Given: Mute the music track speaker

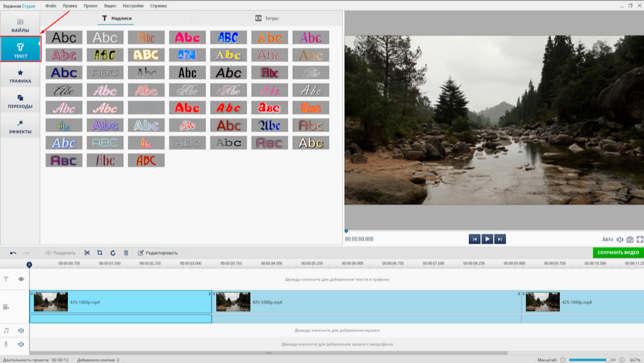Looking at the screenshot, I should click(21, 330).
